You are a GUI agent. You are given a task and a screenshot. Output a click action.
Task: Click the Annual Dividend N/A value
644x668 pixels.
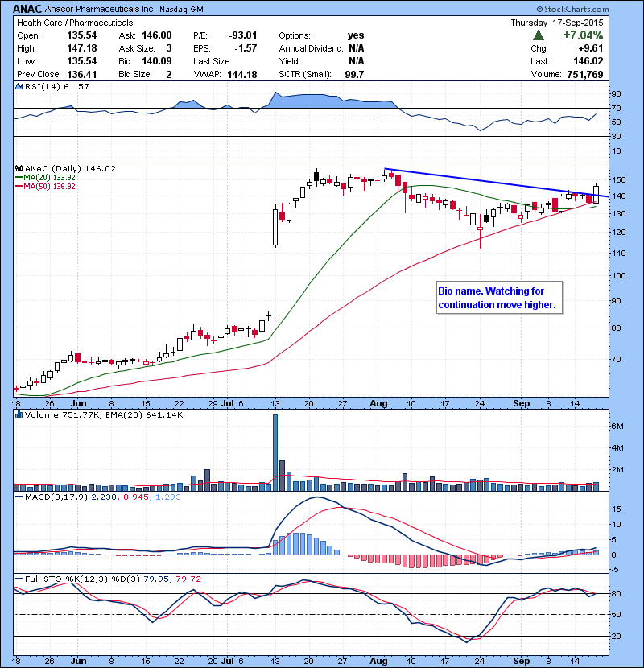(357, 48)
